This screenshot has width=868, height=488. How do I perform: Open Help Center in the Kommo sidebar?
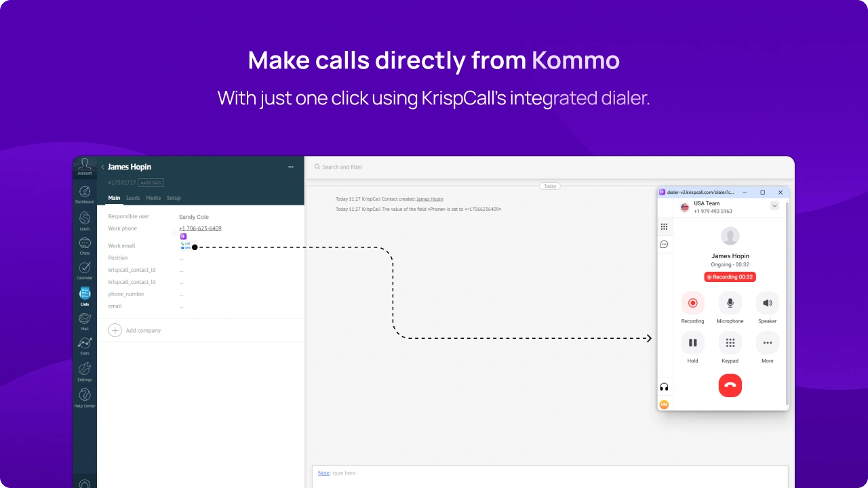tap(85, 398)
